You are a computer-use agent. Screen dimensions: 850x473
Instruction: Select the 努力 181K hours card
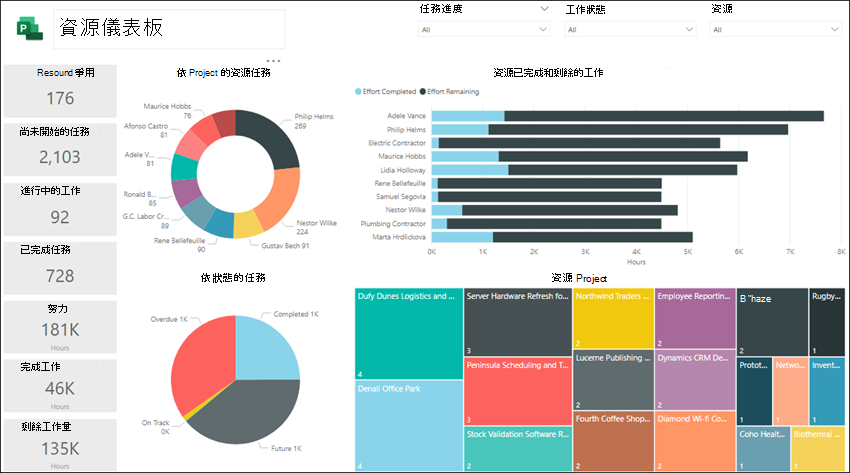coord(60,327)
